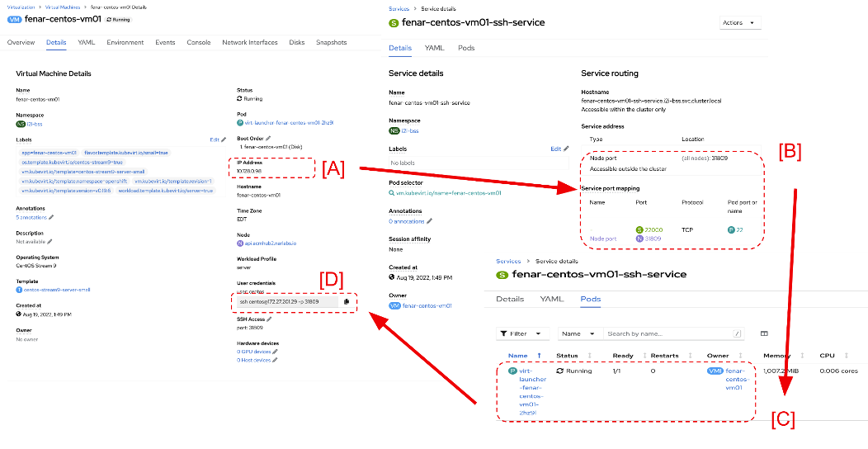Screen dimensions: 868x449
Task: Click the NS badge in VM details Namespace
Action: tap(21, 124)
